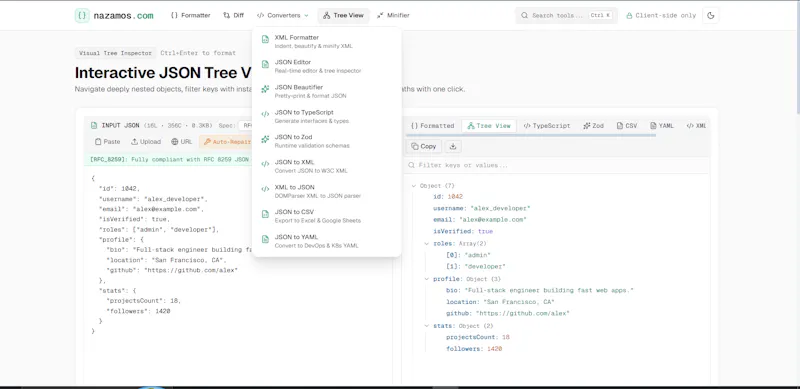This screenshot has width=800, height=389.
Task: Switch to the Tree View output tab
Action: [489, 126]
